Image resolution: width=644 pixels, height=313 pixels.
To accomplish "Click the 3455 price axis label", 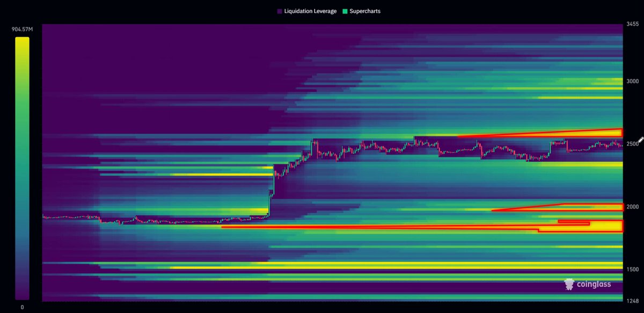I will [x=632, y=25].
